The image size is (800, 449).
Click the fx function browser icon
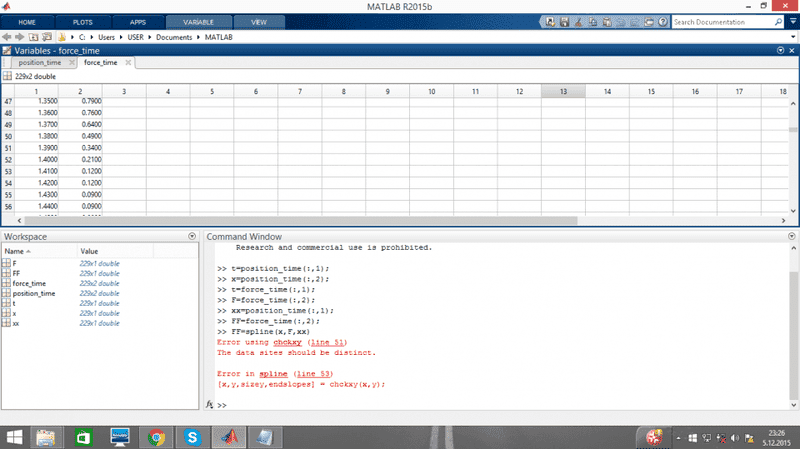pyautogui.click(x=209, y=405)
